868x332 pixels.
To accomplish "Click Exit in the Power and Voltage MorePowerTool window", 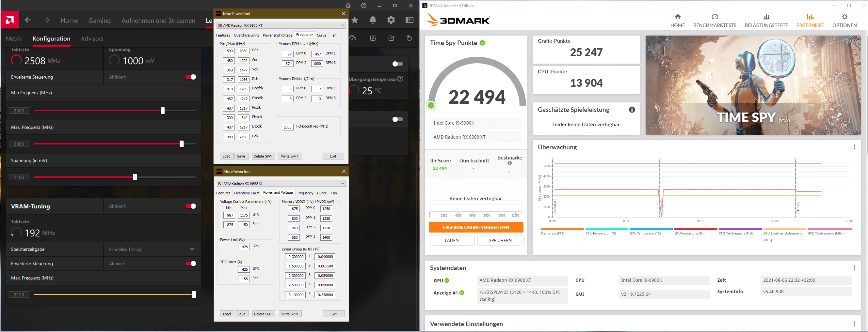I will click(x=334, y=314).
